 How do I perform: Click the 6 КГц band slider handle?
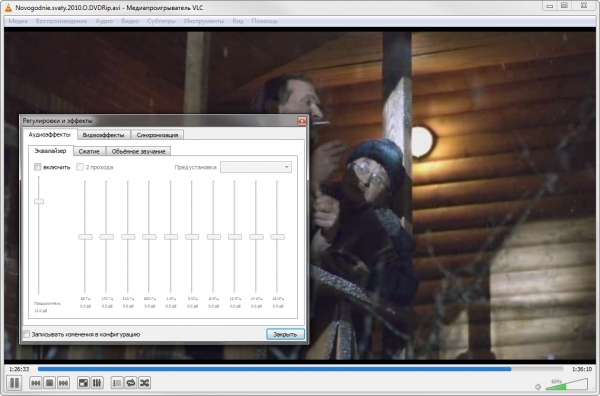pyautogui.click(x=214, y=237)
